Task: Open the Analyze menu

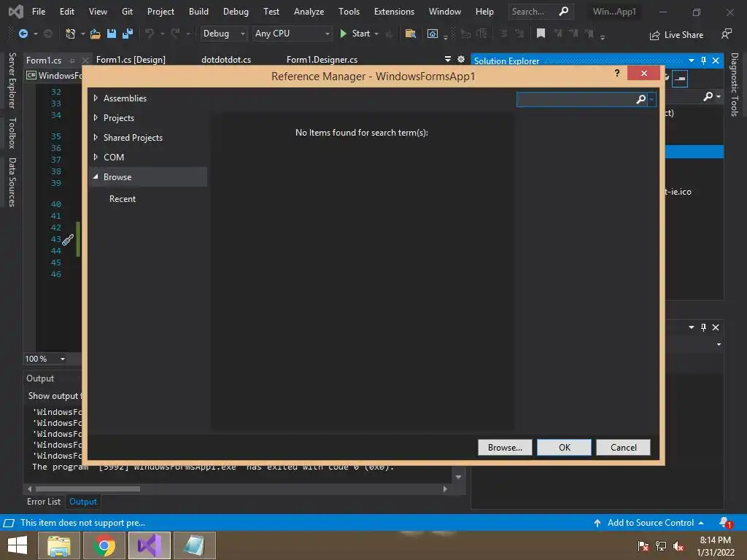Action: 309,12
